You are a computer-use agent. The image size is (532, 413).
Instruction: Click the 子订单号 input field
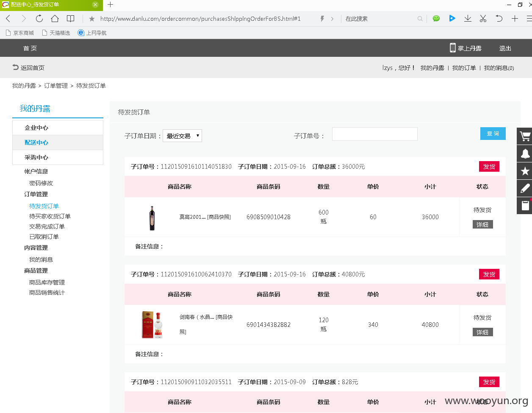375,134
